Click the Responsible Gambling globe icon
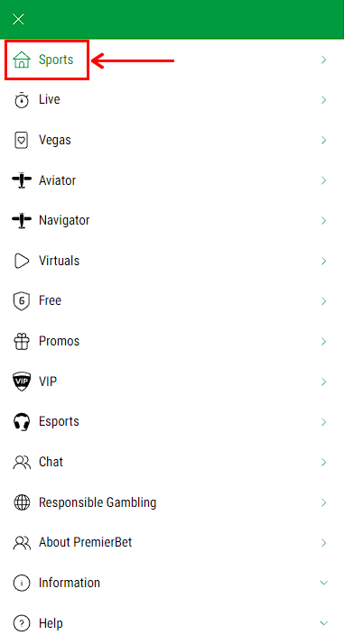Image resolution: width=344 pixels, height=644 pixels. point(22,502)
